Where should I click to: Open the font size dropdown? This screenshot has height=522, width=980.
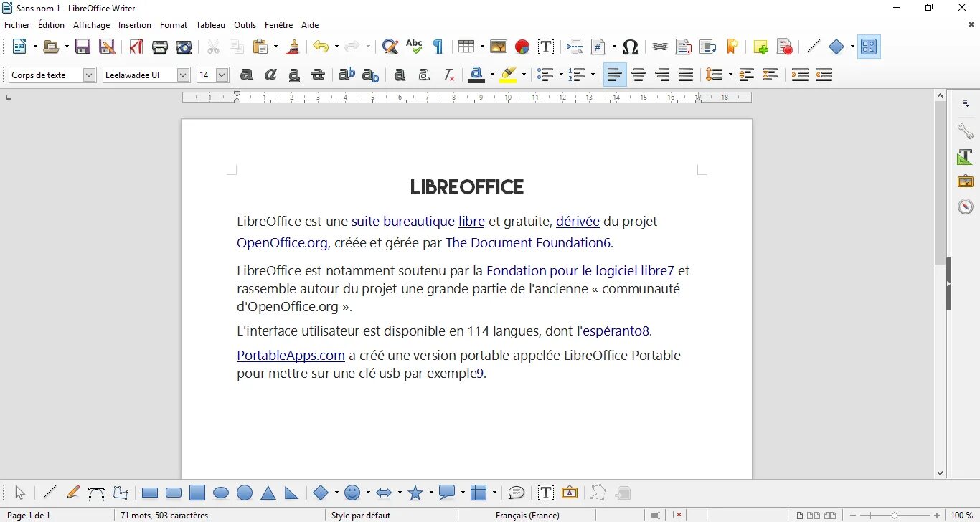click(222, 75)
